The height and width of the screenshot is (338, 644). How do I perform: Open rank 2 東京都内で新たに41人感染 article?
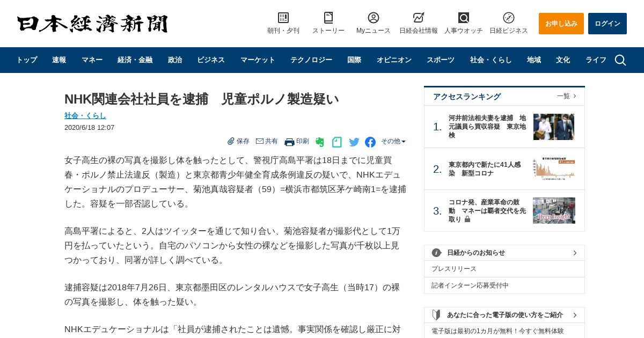click(485, 169)
